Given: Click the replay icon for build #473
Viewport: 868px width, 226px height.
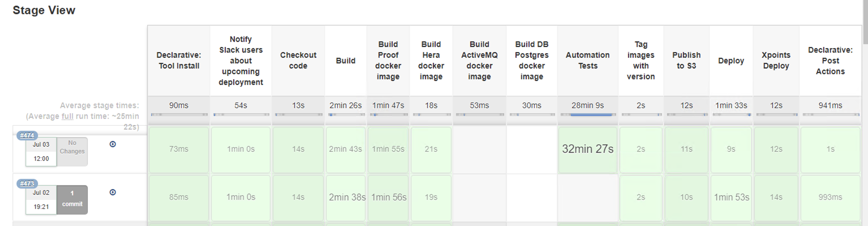Looking at the screenshot, I should (x=113, y=192).
